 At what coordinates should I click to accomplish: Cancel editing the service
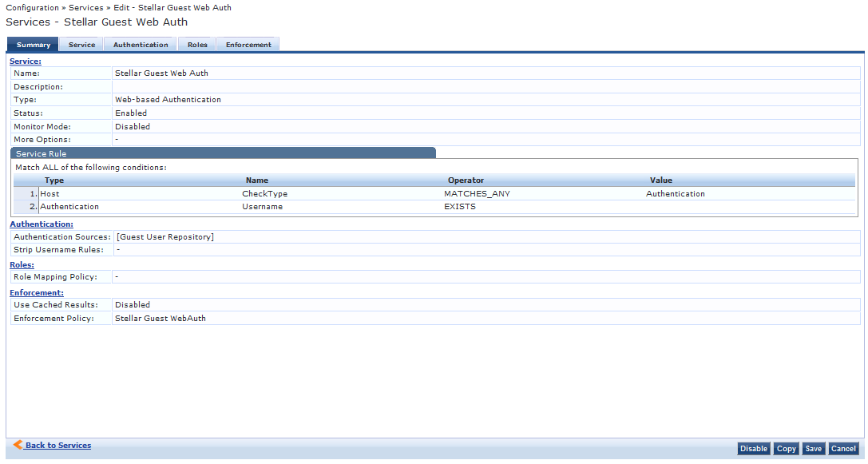[x=843, y=449]
